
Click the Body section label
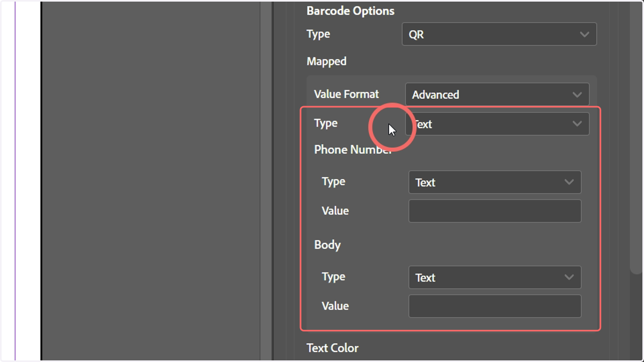327,245
